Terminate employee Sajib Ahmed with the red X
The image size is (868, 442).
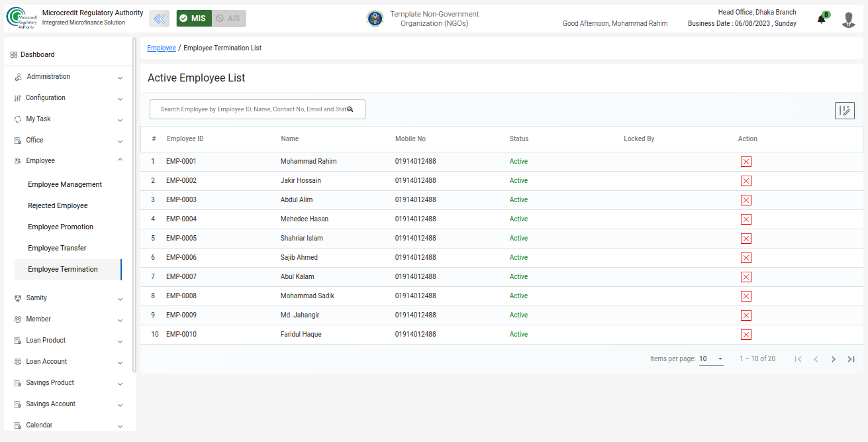click(746, 258)
